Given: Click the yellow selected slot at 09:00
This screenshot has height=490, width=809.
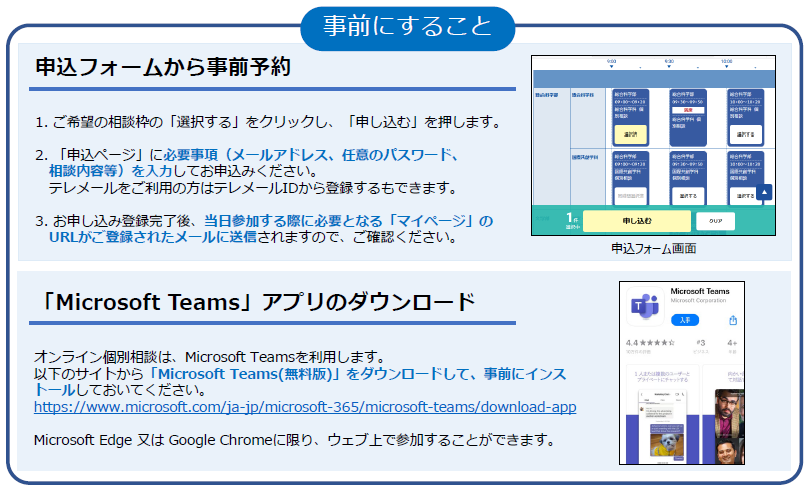Looking at the screenshot, I should [x=629, y=133].
